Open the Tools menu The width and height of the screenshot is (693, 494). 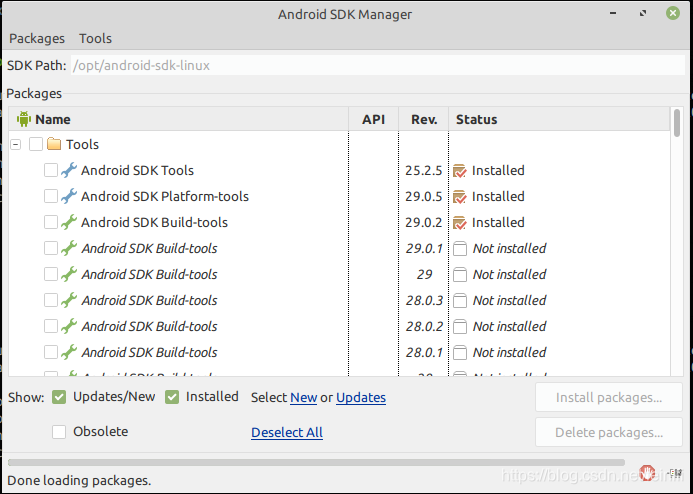pyautogui.click(x=95, y=38)
